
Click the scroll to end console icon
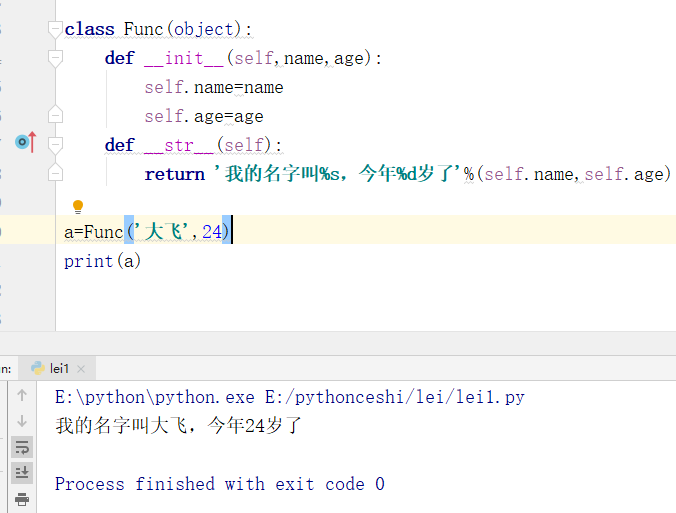tap(22, 472)
